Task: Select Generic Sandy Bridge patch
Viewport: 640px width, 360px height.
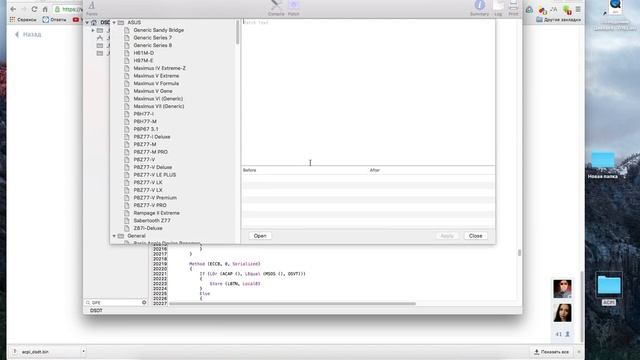Action: [x=159, y=30]
